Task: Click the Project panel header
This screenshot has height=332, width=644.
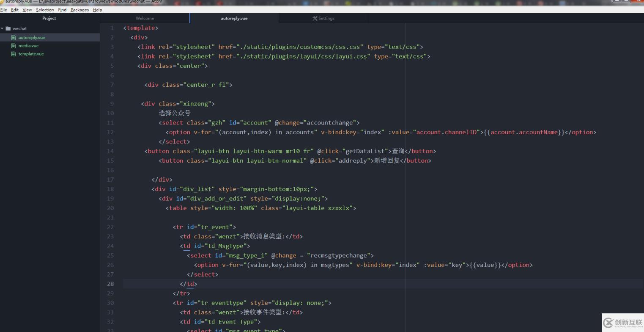Action: [x=49, y=18]
